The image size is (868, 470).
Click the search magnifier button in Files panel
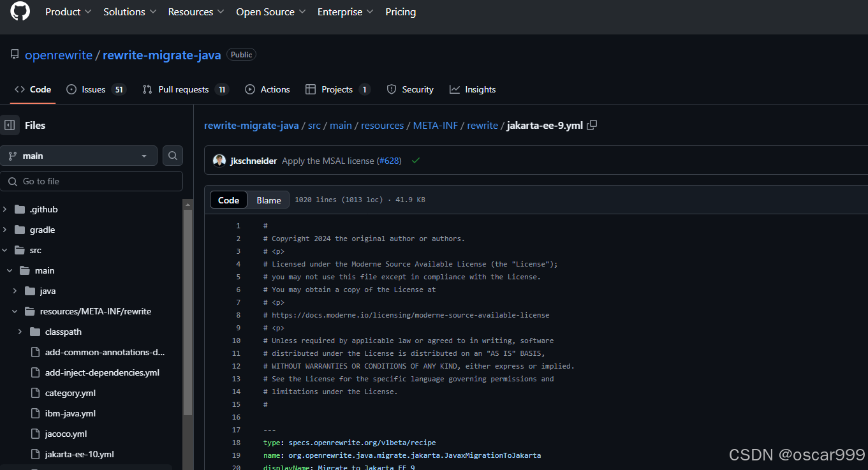[x=173, y=156]
